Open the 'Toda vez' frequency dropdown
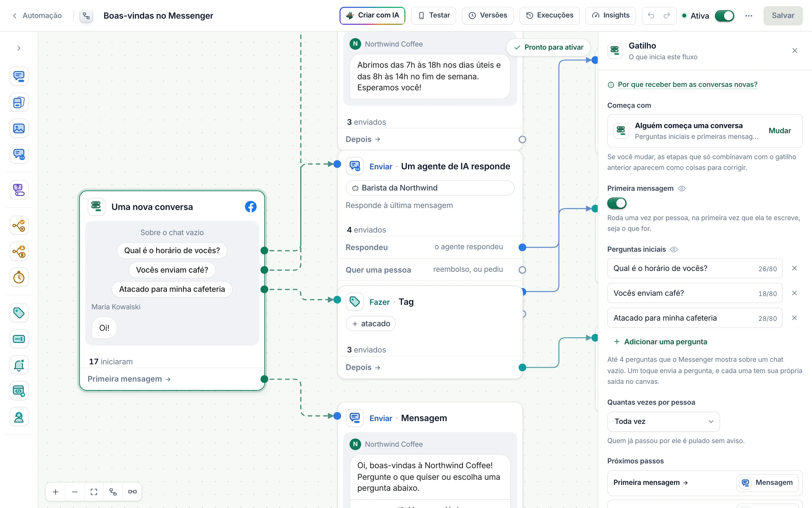The image size is (812, 508). coord(663,421)
